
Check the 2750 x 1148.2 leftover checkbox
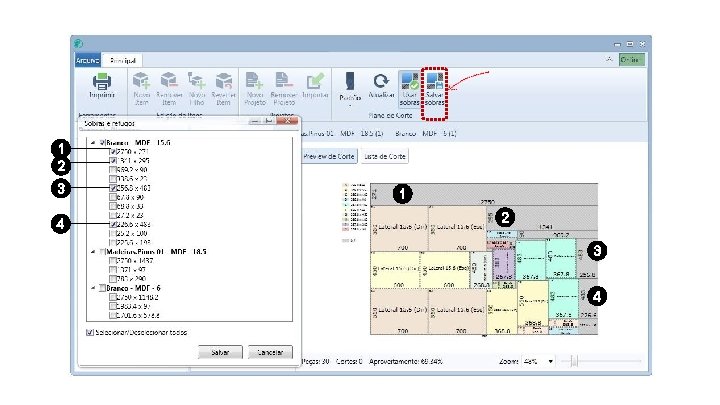[113, 297]
